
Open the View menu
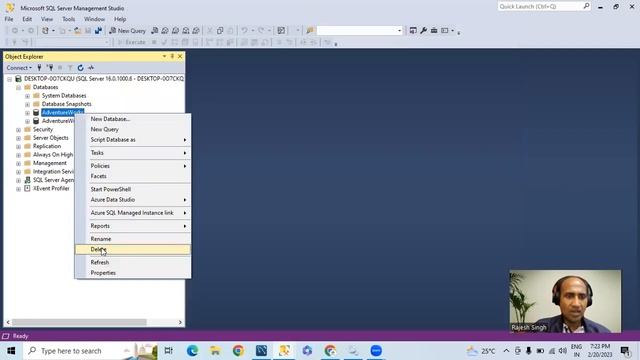[x=47, y=19]
